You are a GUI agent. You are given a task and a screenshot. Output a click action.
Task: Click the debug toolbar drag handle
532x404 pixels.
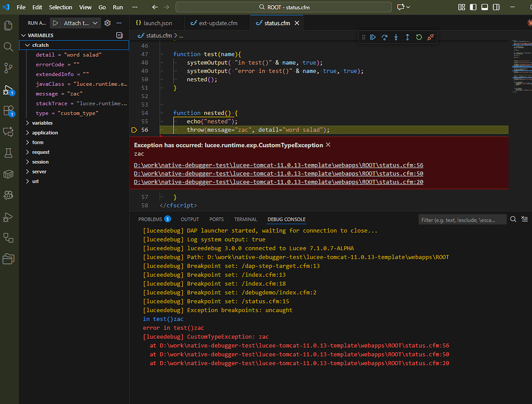coord(363,37)
